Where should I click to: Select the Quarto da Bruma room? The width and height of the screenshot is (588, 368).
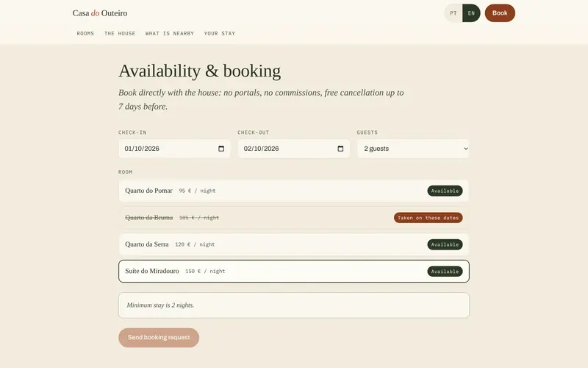pos(294,218)
